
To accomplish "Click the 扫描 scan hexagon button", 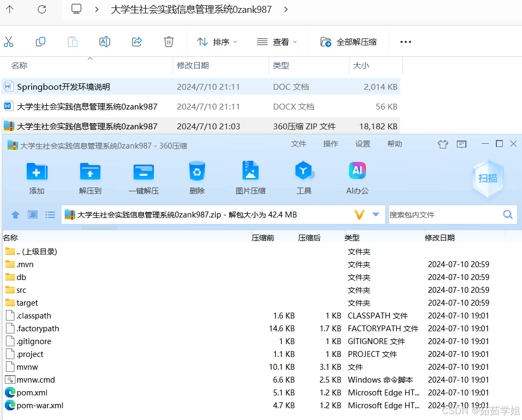I will coord(488,178).
